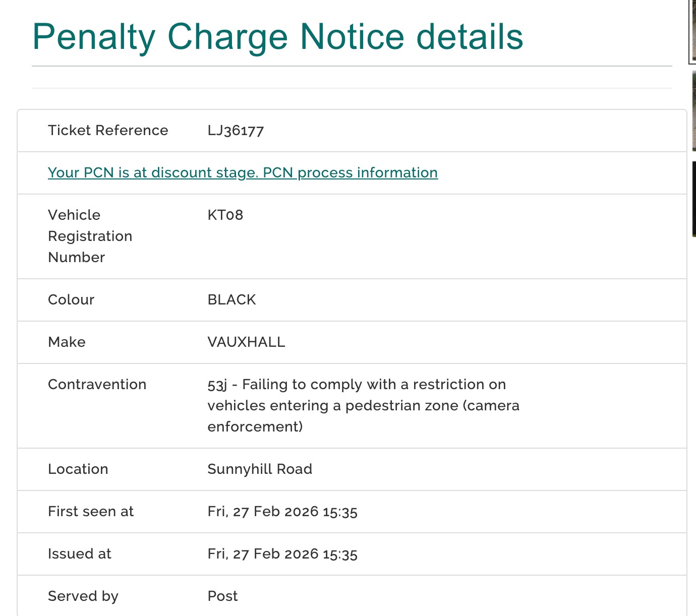This screenshot has height=616, width=696.
Task: Click the VAUXHALL make value
Action: coord(246,342)
